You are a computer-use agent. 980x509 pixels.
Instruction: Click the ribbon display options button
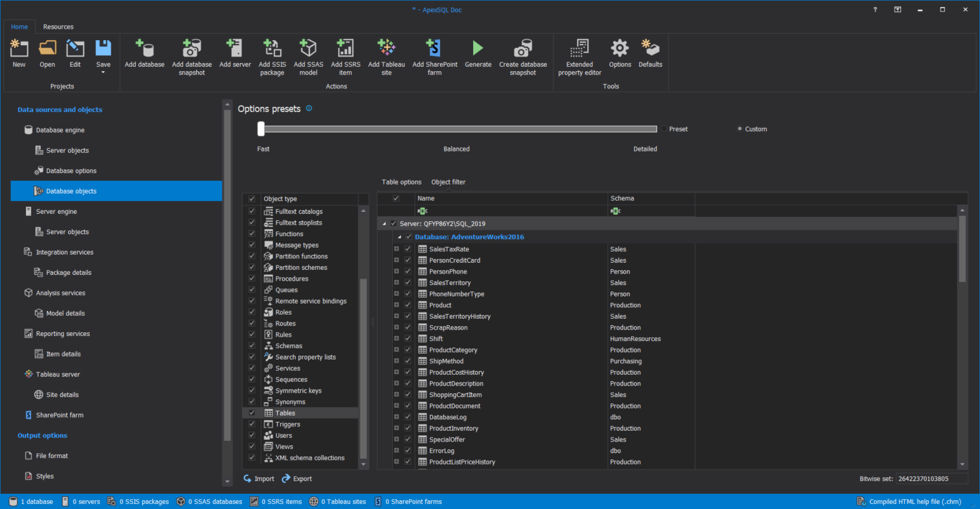point(897,10)
